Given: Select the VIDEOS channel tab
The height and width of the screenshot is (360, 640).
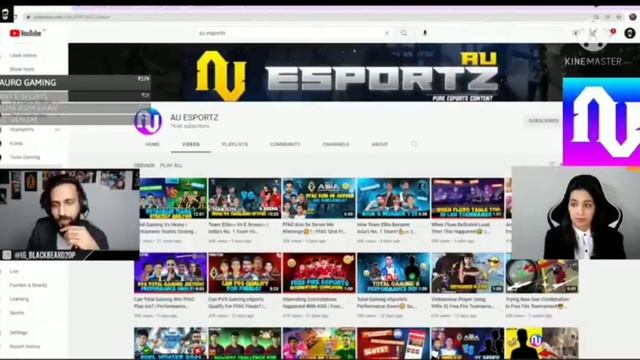Looking at the screenshot, I should click(x=191, y=144).
